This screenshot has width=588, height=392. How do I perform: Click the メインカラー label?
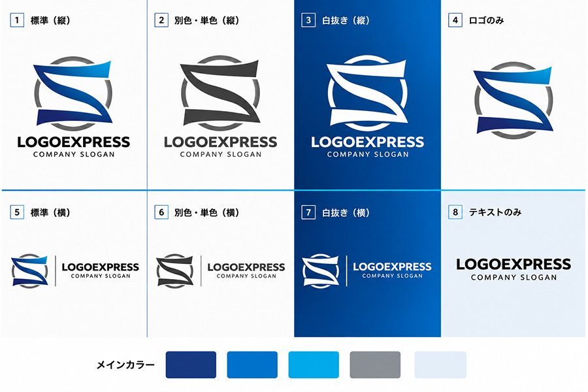coord(125,365)
